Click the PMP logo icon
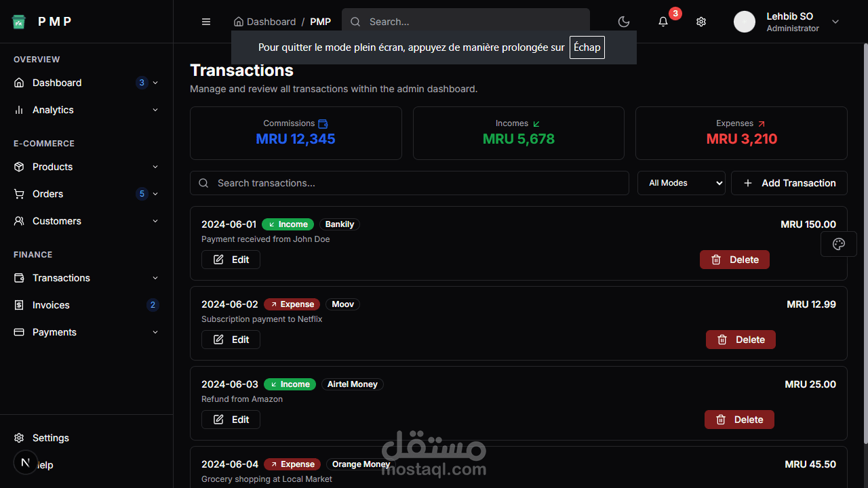Image resolution: width=868 pixels, height=488 pixels. coord(19,22)
